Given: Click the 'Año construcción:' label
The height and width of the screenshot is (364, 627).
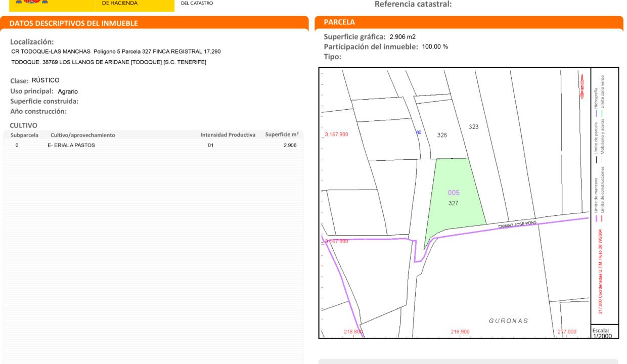Looking at the screenshot, I should [38, 111].
